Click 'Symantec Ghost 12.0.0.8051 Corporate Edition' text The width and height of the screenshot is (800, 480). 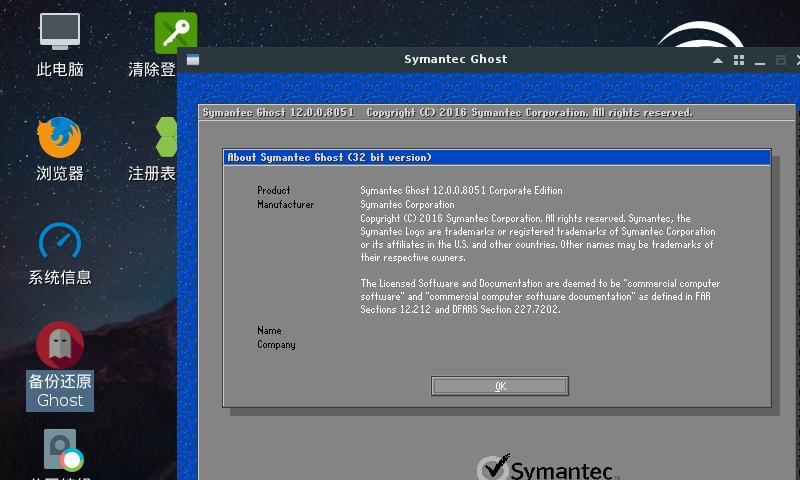pyautogui.click(x=461, y=190)
